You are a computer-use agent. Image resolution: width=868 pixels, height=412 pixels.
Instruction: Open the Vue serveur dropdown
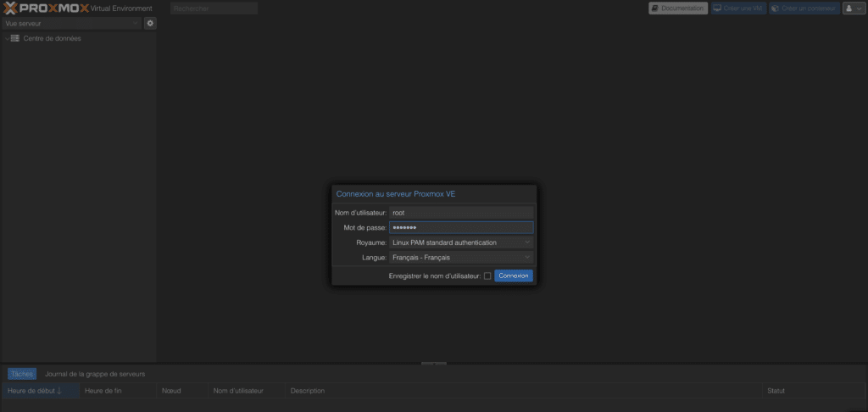(71, 23)
